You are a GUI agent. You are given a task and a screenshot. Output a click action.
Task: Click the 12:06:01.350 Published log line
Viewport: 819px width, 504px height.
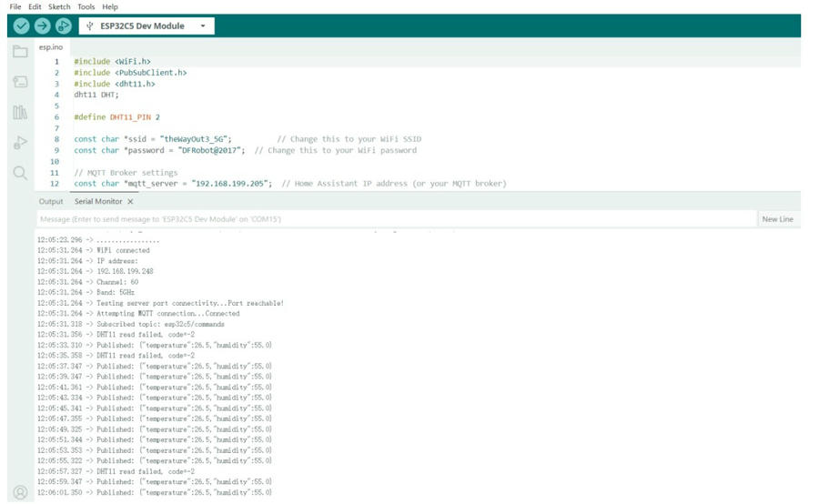tap(155, 492)
